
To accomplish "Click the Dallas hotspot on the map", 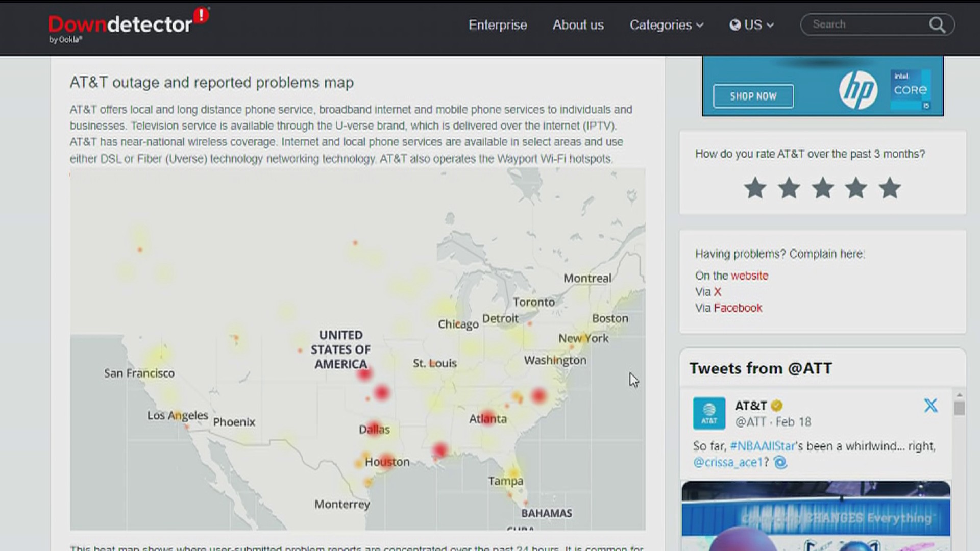I will (x=375, y=428).
